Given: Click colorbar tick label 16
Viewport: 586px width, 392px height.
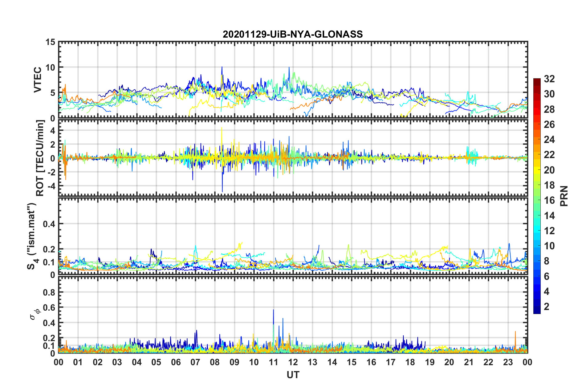Looking at the screenshot, I should click(549, 200).
